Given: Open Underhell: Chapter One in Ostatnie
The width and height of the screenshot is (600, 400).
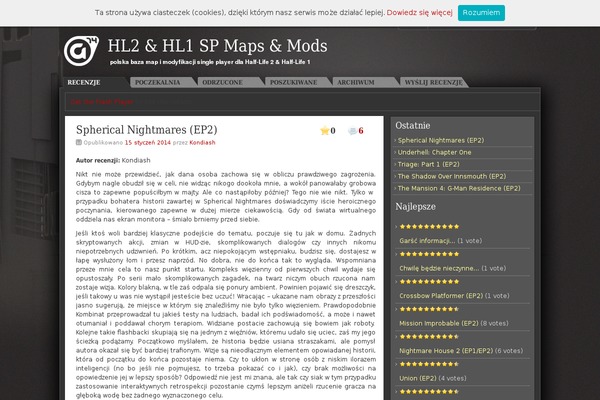Looking at the screenshot, I should [434, 152].
